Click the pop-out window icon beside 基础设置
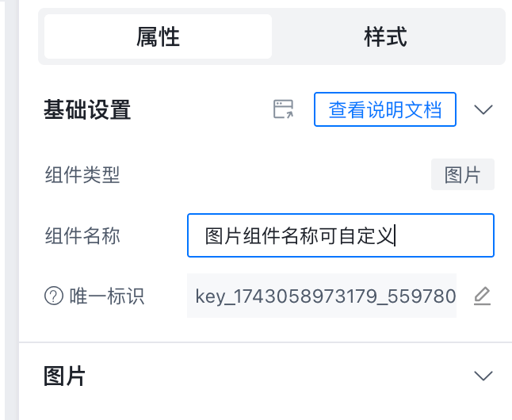The image size is (512, 420). pos(283,109)
